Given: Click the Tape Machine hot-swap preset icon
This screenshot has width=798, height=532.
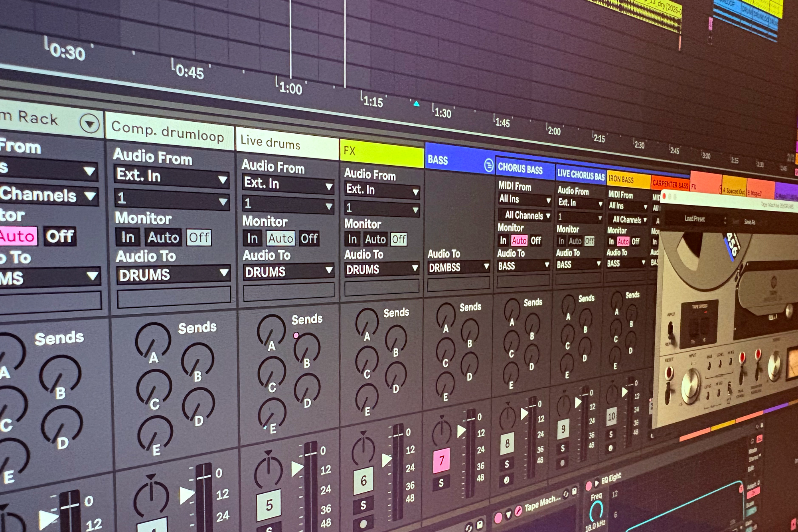Looking at the screenshot, I should tap(566, 494).
